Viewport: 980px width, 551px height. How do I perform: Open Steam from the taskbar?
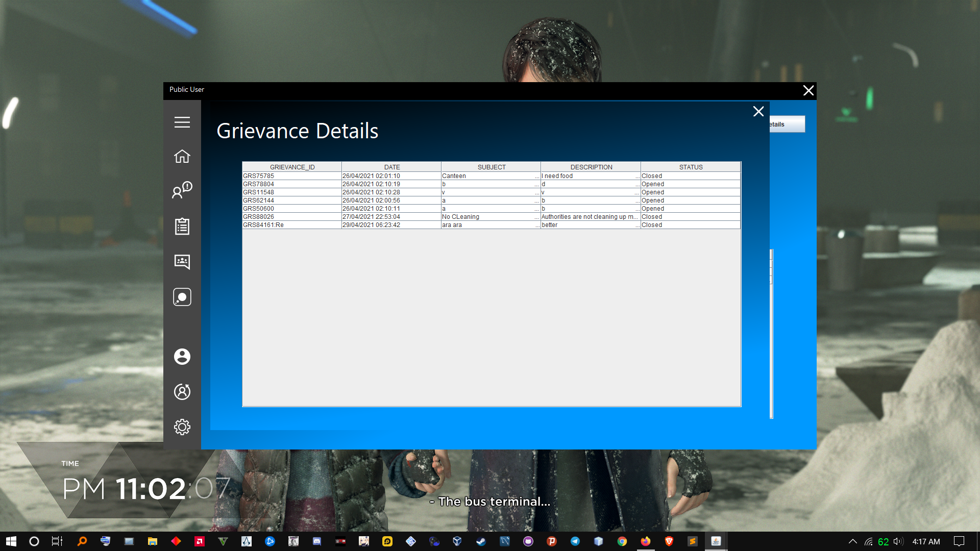[x=481, y=541]
